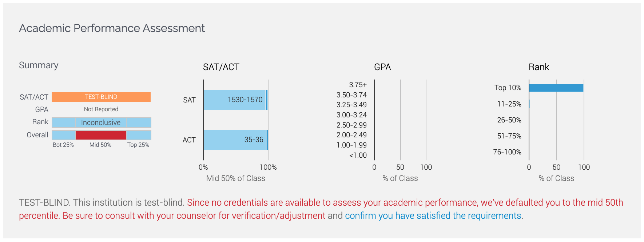Image resolution: width=644 pixels, height=242 pixels.
Task: Open the 'confirm you have satisfied the requirements' link
Action: point(433,216)
